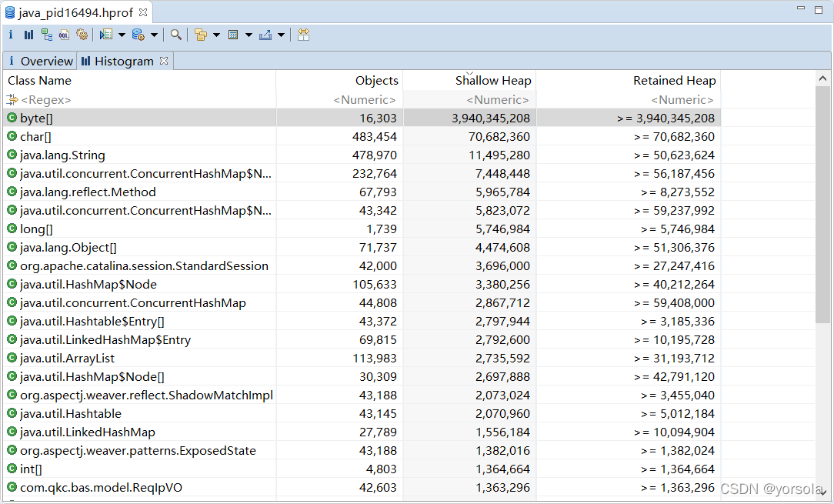Open the Histogram toolbar icon
The height and width of the screenshot is (504, 834).
(x=28, y=35)
